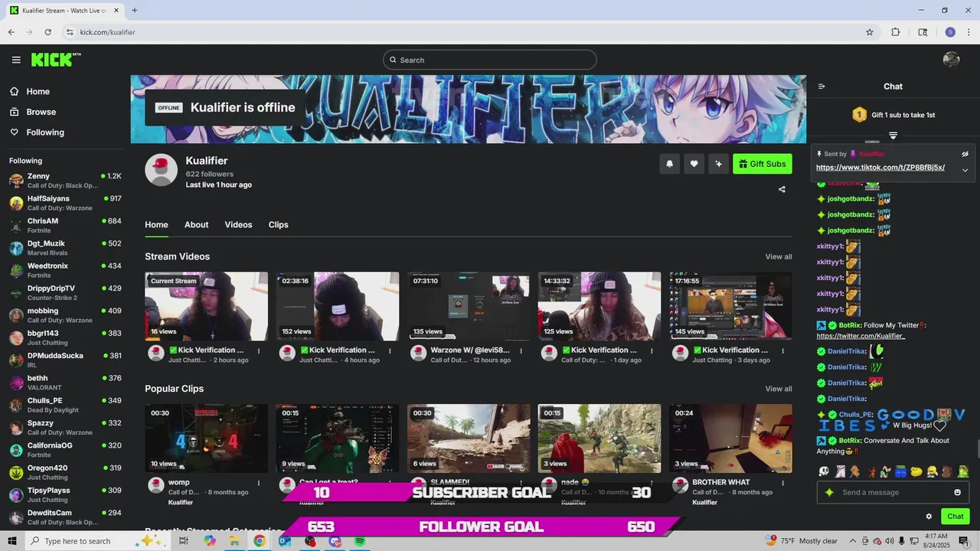This screenshot has width=980, height=551.
Task: Reload the page
Action: (x=47, y=32)
